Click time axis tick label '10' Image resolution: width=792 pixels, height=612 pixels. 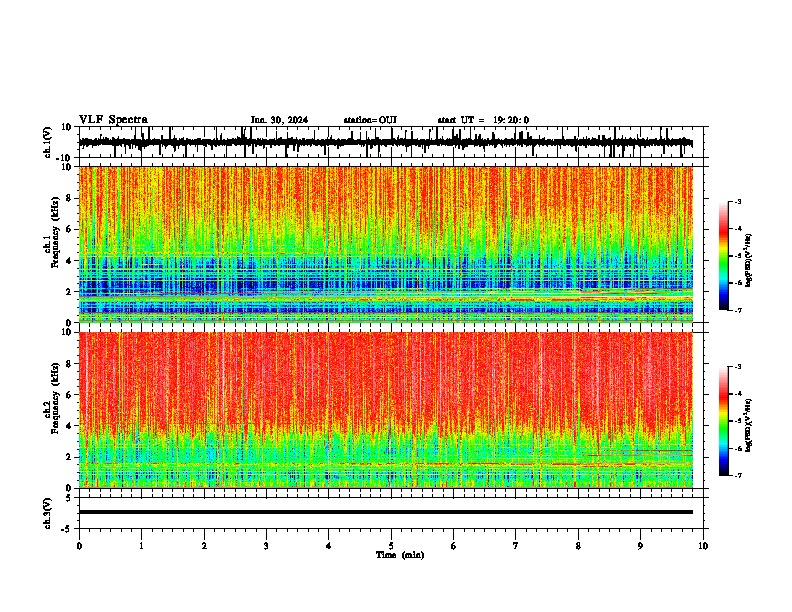(x=703, y=546)
